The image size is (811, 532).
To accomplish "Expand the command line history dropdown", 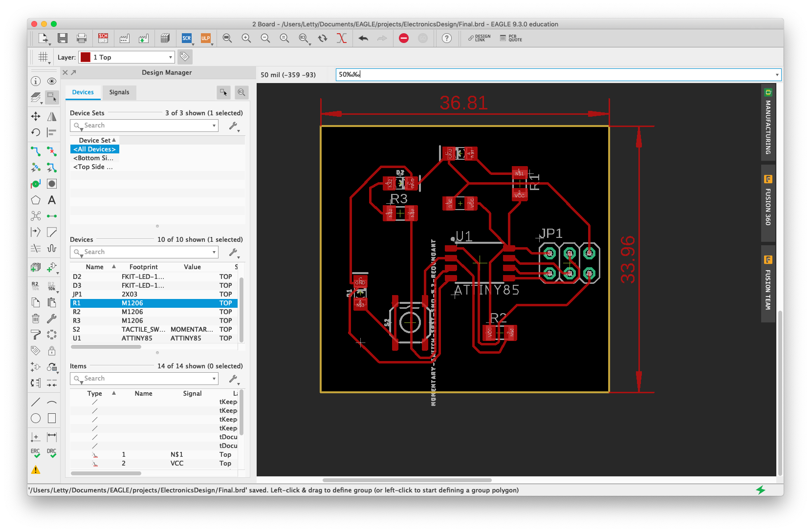I will tap(777, 75).
